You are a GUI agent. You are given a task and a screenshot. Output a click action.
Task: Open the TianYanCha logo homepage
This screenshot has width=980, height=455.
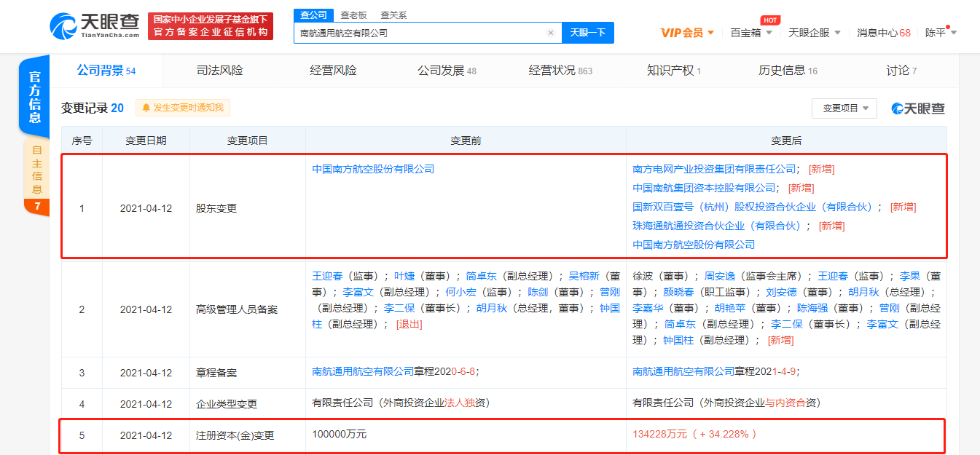point(95,27)
